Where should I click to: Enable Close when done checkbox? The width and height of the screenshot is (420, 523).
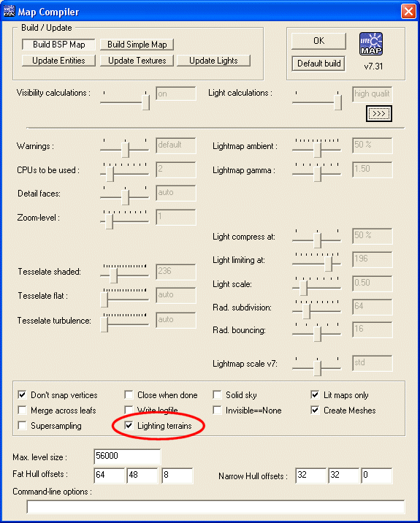(x=129, y=395)
